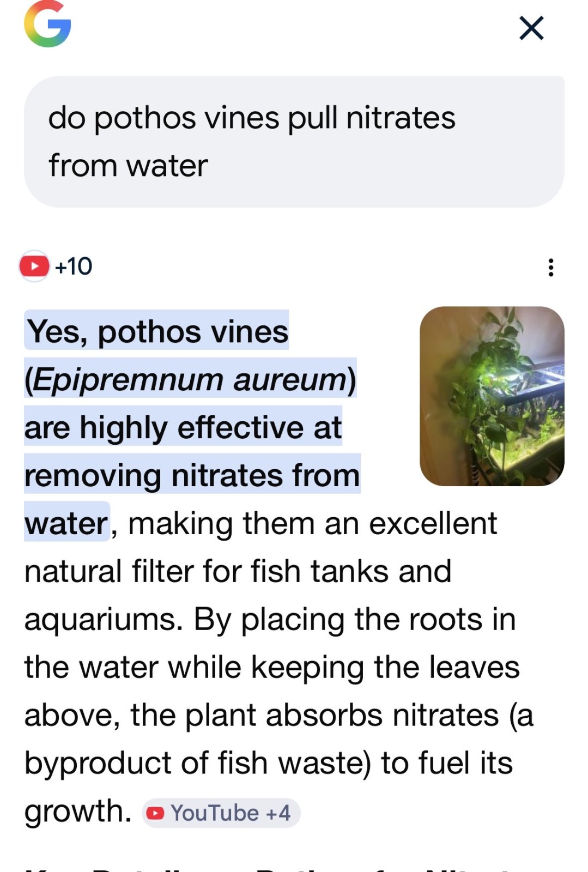This screenshot has width=588, height=872.
Task: Open the three-dot more options menu
Action: pyautogui.click(x=551, y=268)
